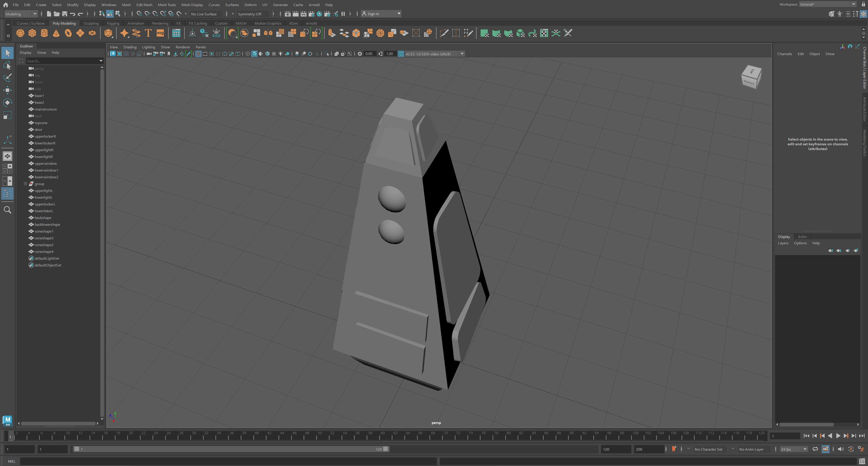Toggle loop playback mode
The image size is (868, 466).
tap(815, 449)
